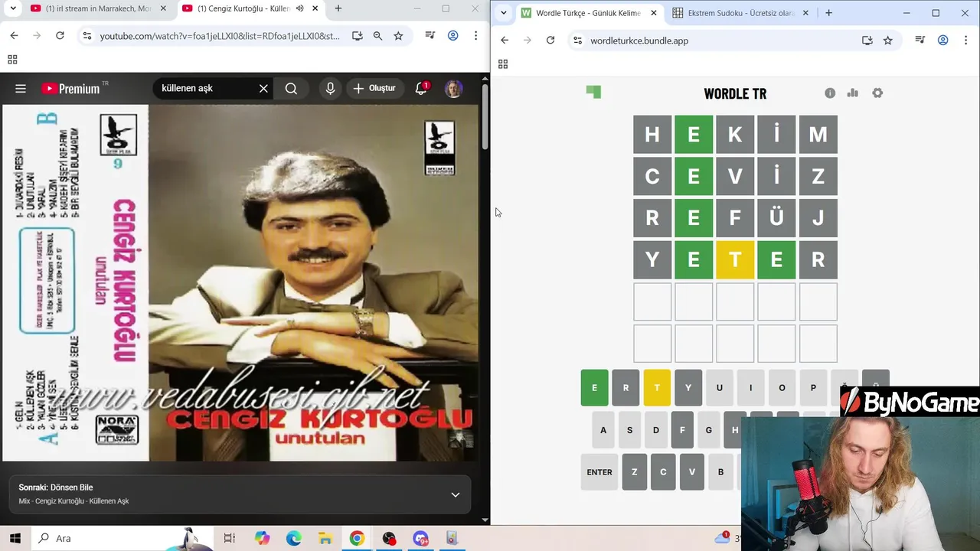Click Windows taskbar Ara search box
980x551 pixels.
(122, 538)
